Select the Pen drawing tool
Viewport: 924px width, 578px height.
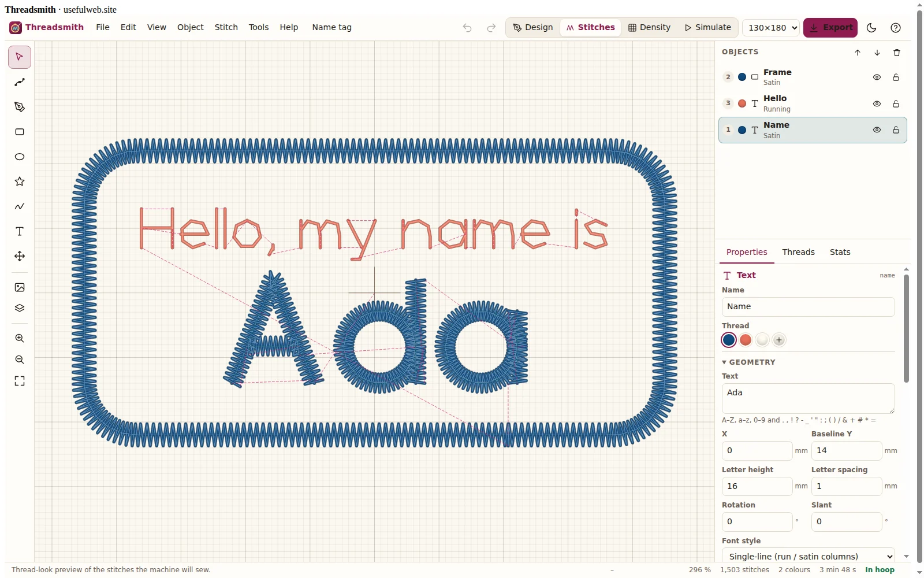[x=20, y=107]
